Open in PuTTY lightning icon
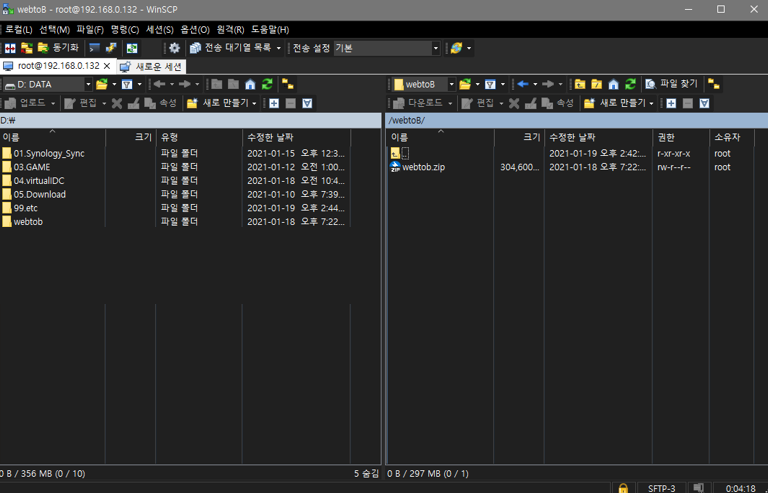The width and height of the screenshot is (768, 493). click(x=111, y=48)
